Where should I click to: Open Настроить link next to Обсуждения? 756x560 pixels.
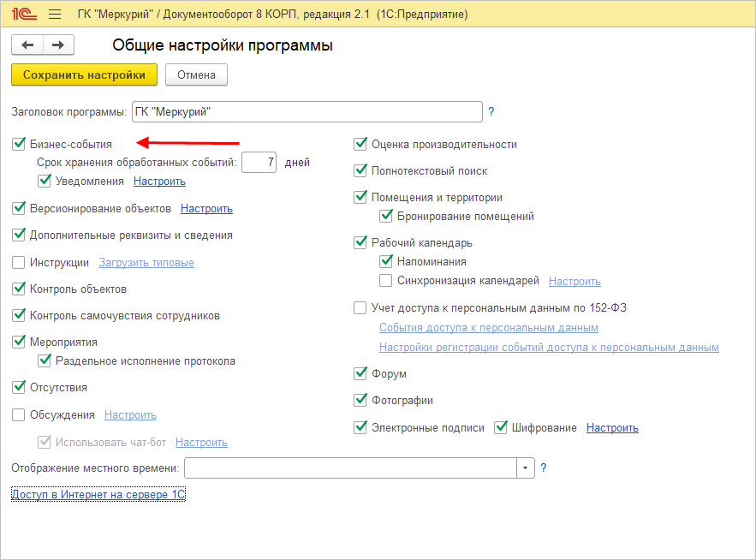[130, 415]
